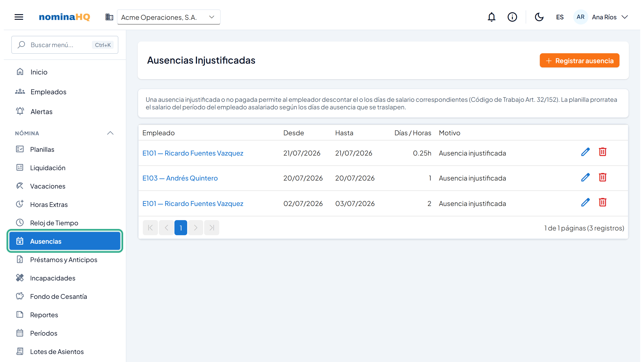The height and width of the screenshot is (362, 644).
Task: Open the info circle icon
Action: 512,17
